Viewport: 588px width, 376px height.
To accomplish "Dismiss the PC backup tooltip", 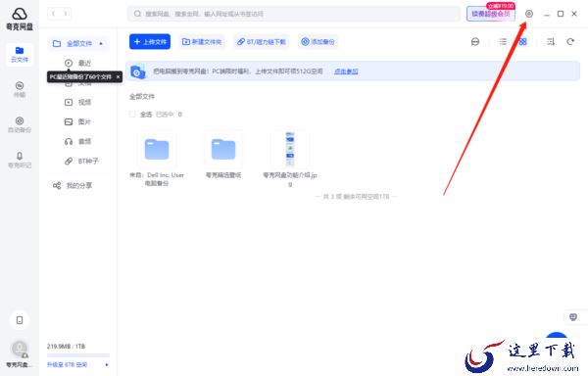I will point(118,76).
